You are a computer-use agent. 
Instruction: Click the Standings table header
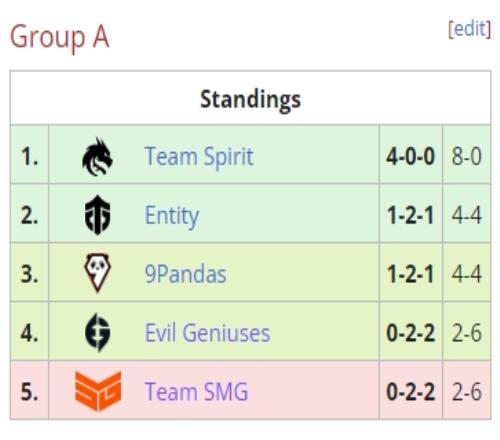[x=250, y=98]
